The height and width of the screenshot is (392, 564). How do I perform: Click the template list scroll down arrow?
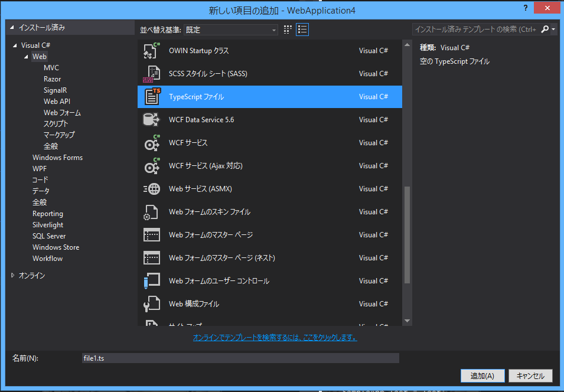point(407,321)
